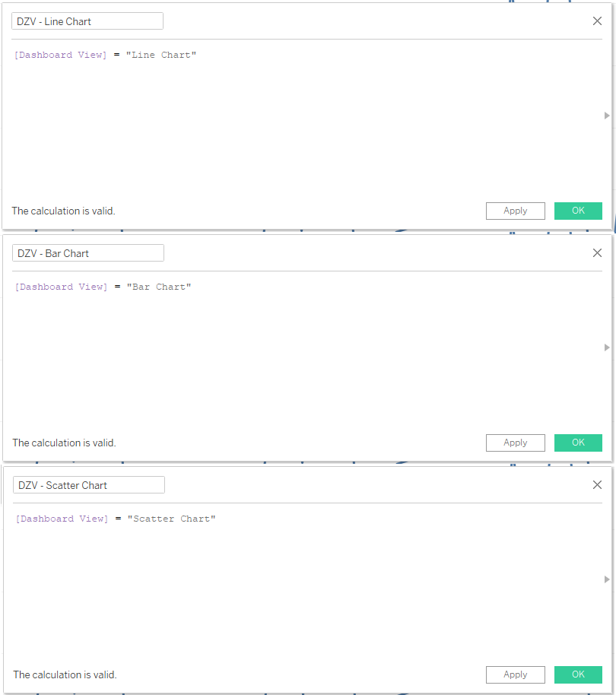Click [Dashboard View] in the Line Chart formula
This screenshot has height=695, width=616.
(61, 55)
